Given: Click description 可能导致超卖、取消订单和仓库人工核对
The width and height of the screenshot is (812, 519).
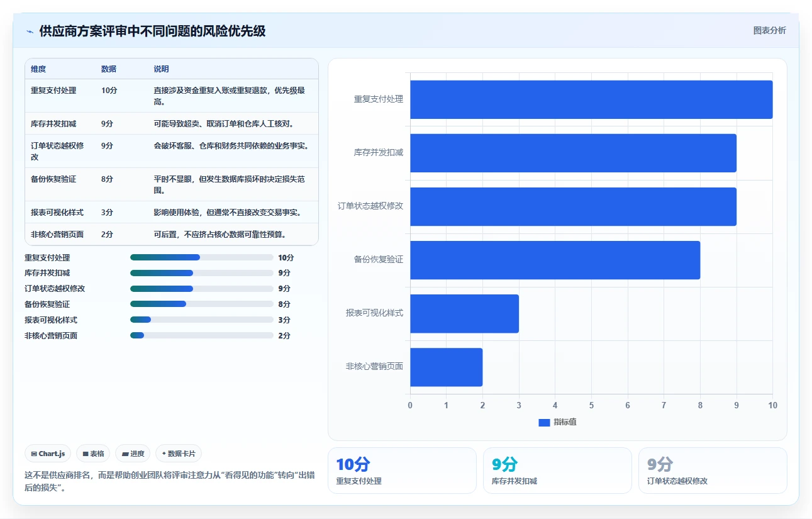Looking at the screenshot, I should click(225, 124).
